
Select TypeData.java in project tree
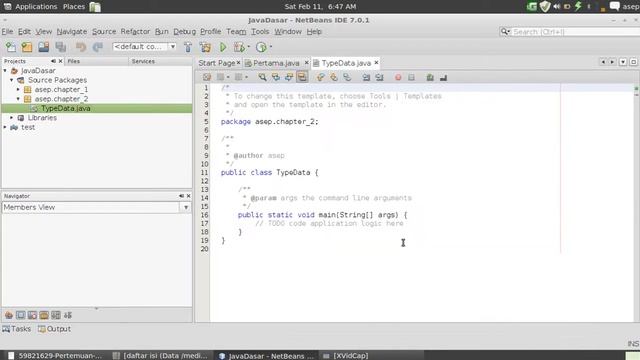(x=66, y=108)
